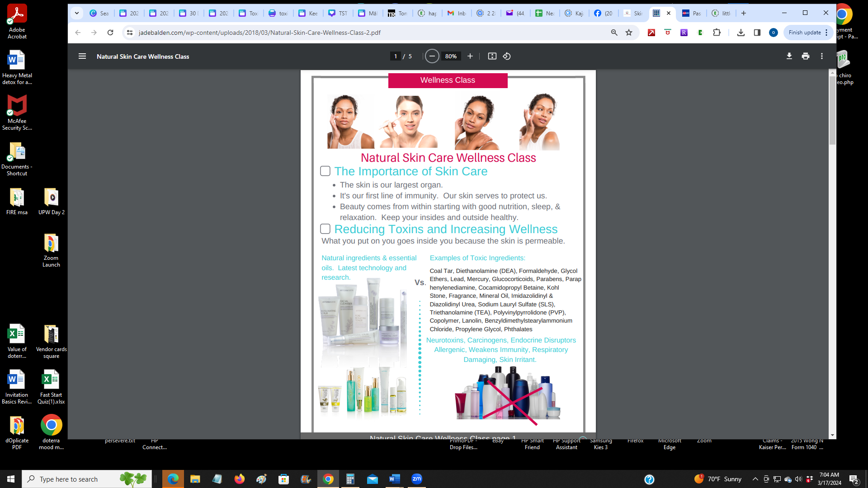868x488 pixels.
Task: Rotate the PDF counterclockwise
Action: (x=507, y=56)
